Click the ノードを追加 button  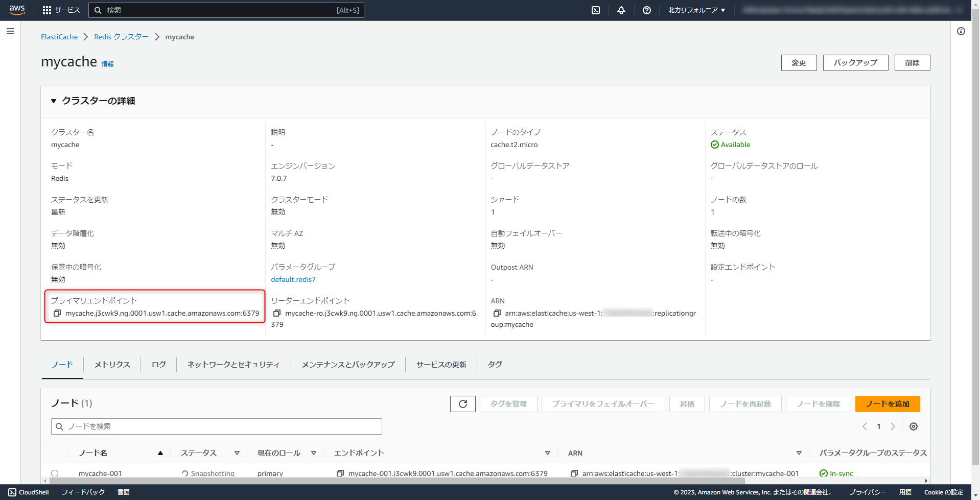point(888,404)
